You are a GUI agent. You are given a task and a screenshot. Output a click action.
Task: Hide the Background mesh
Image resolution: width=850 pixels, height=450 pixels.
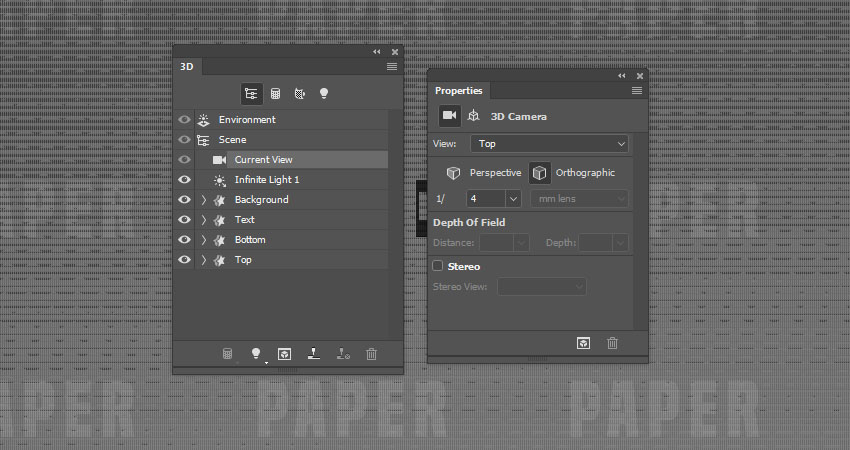(x=184, y=200)
